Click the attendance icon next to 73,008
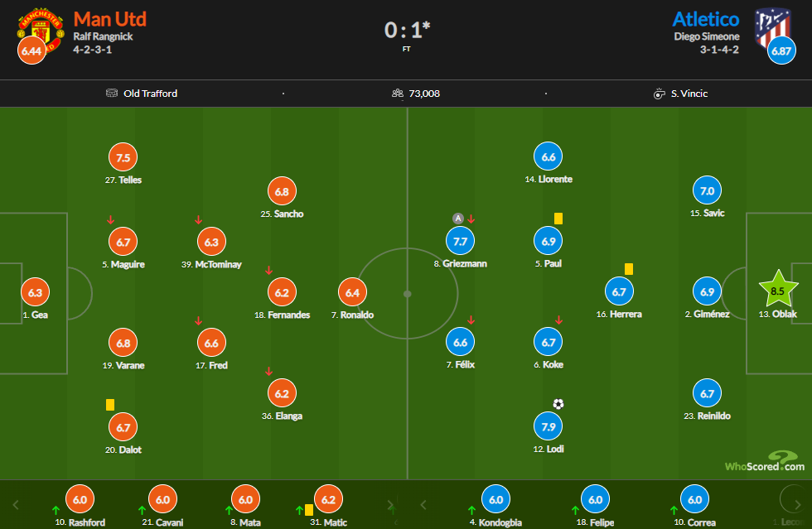 (398, 94)
